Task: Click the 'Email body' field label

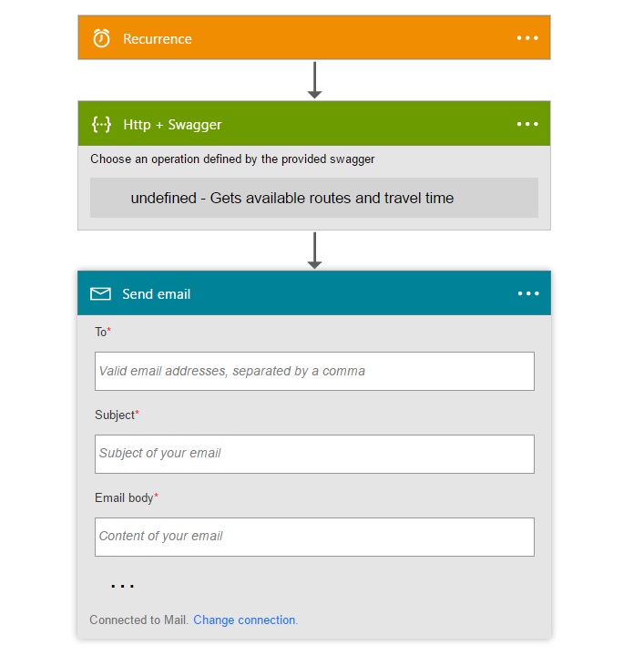Action: click(126, 497)
